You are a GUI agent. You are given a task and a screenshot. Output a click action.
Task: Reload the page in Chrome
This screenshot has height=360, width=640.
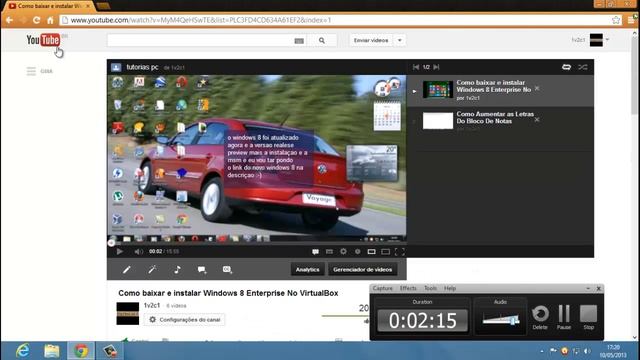(36, 20)
